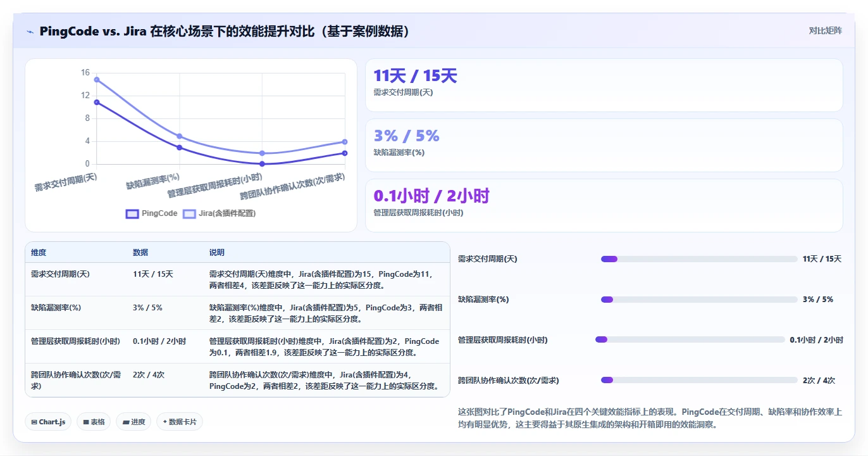Click the Jira data point for 需求交付周期(天)
The width and height of the screenshot is (868, 456).
click(x=97, y=79)
